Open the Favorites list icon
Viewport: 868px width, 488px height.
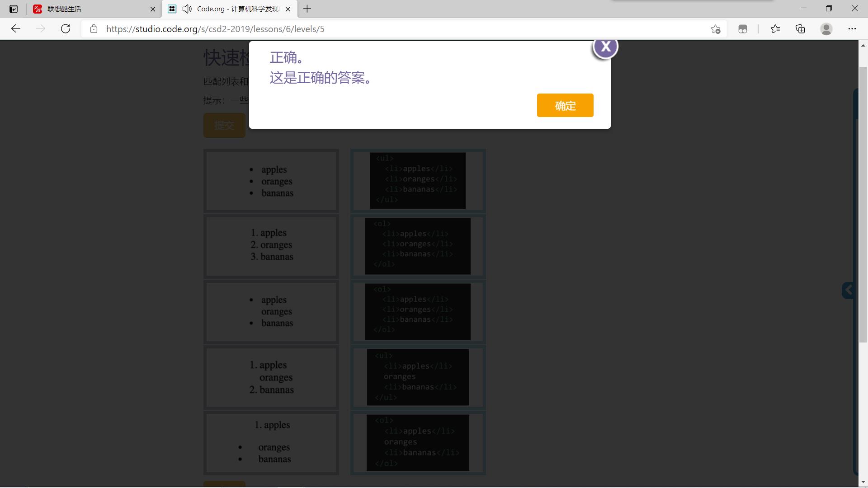pos(775,29)
